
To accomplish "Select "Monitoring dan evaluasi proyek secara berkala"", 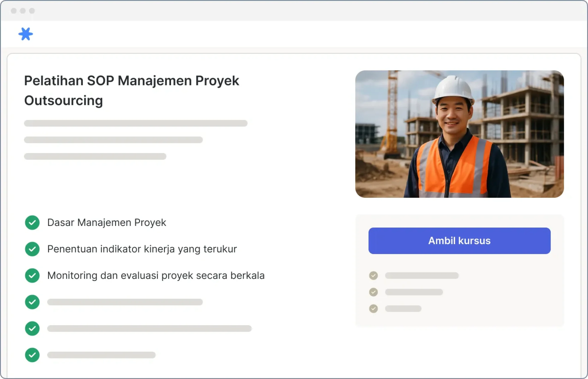I will coord(156,276).
